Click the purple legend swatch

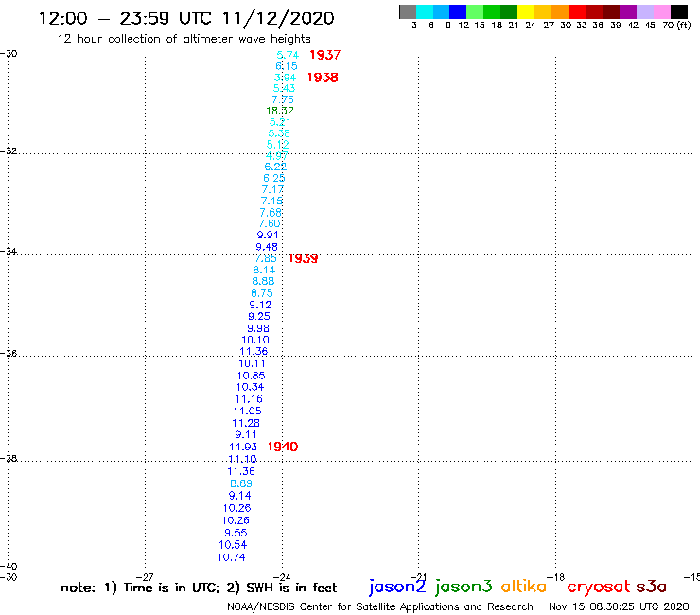tap(628, 11)
